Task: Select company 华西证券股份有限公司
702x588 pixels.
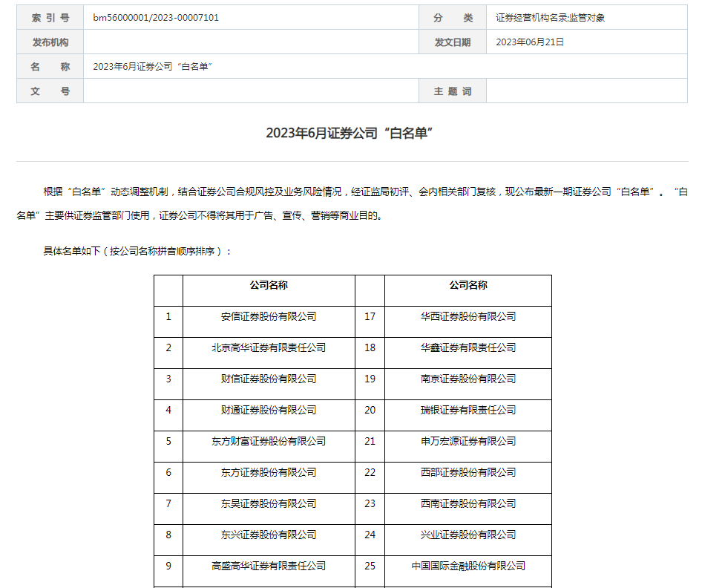Action: [x=468, y=316]
